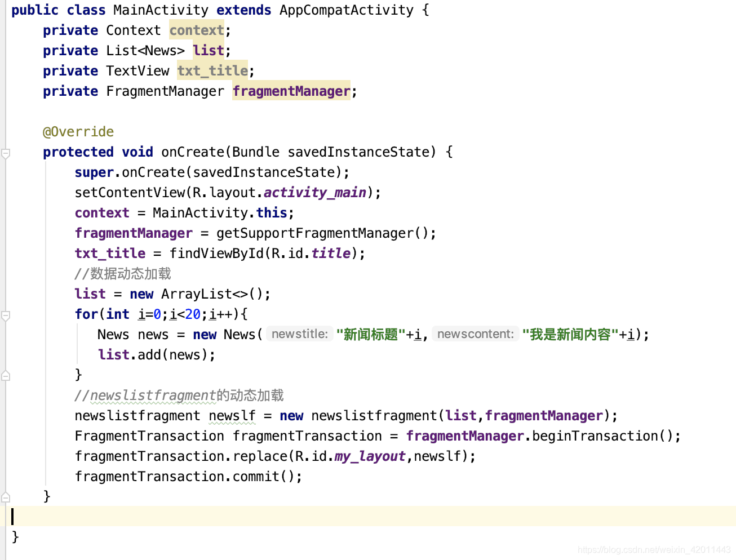The width and height of the screenshot is (736, 560).
Task: Click AppCompatActivity in the class declaration
Action: click(x=347, y=10)
